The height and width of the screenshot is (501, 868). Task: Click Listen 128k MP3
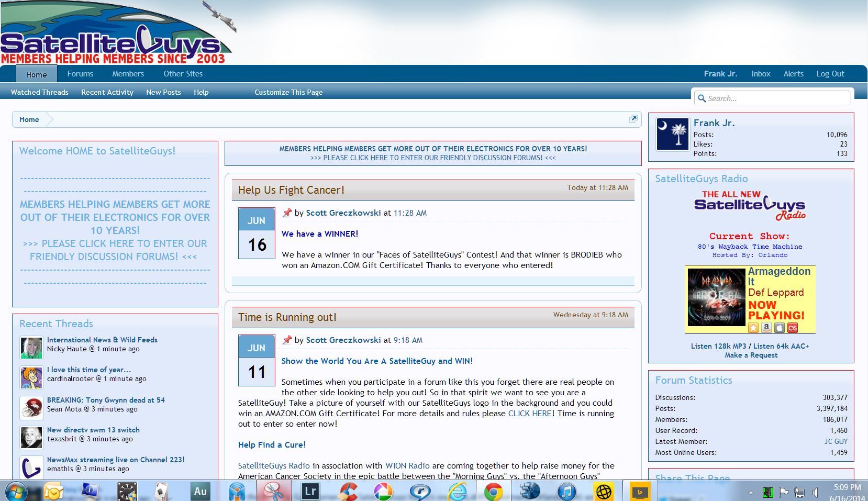click(718, 346)
